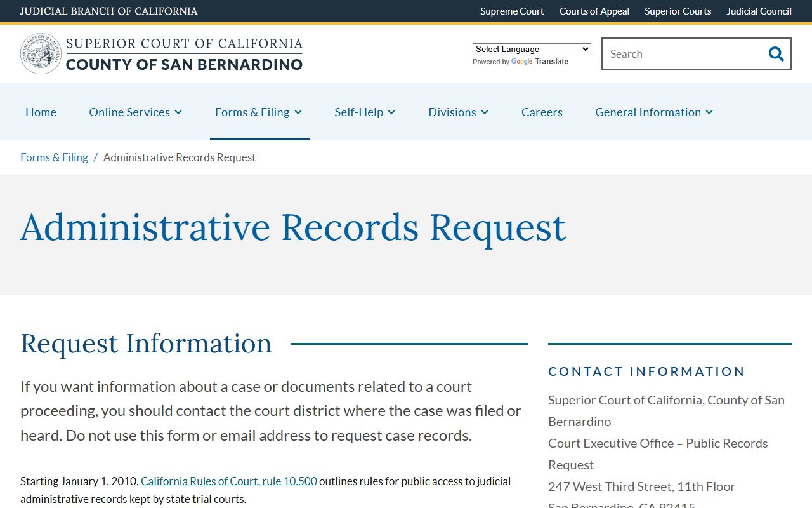Image resolution: width=812 pixels, height=508 pixels.
Task: Click the search magnifier icon
Action: click(x=776, y=54)
